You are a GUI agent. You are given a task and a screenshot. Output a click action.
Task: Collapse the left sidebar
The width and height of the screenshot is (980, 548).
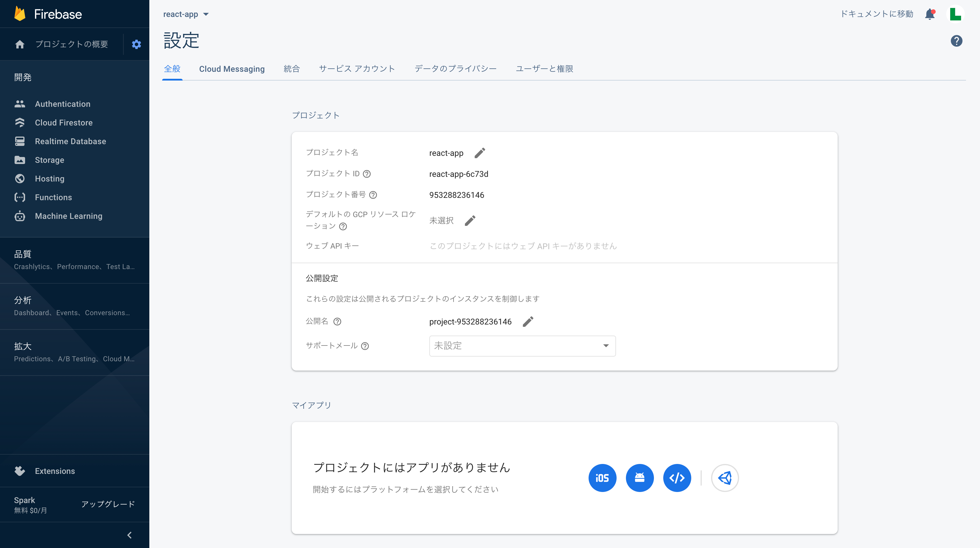coord(129,535)
